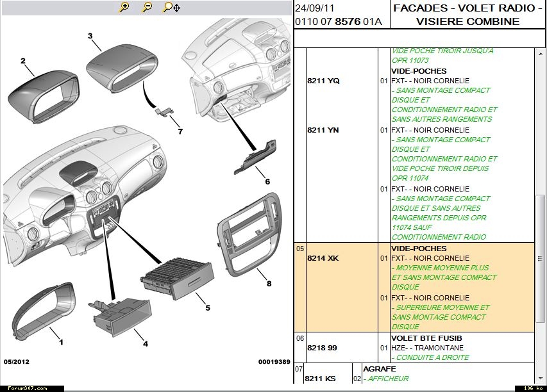
Task: Select callout number 1 in the diagram
Action: [62, 342]
